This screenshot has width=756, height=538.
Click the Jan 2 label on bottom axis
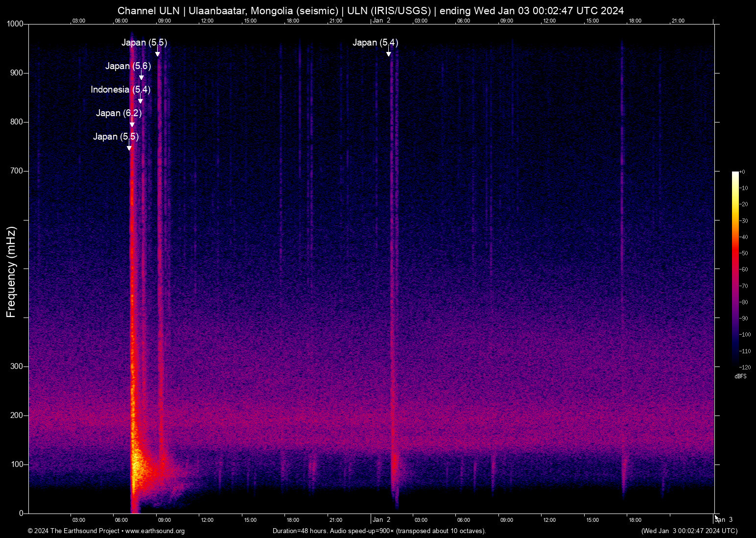pos(381,520)
